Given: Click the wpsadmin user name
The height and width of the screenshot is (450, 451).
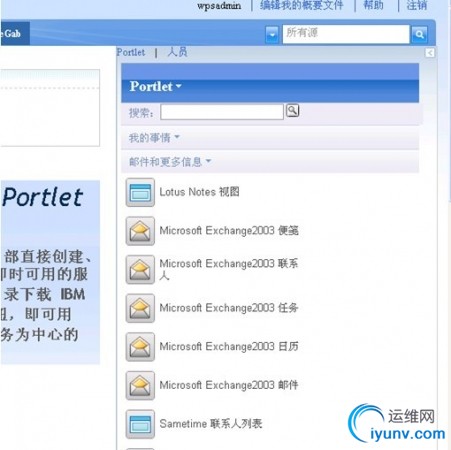Looking at the screenshot, I should 219,6.
